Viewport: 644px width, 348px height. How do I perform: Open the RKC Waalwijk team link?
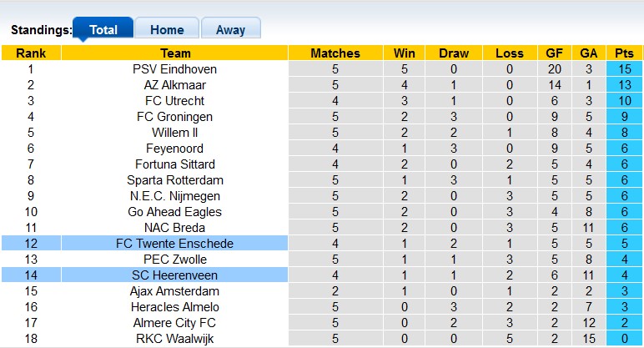tap(174, 339)
